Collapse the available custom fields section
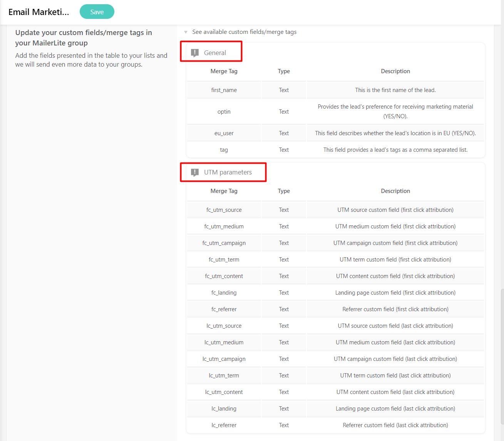The image size is (504, 441). 186,32
